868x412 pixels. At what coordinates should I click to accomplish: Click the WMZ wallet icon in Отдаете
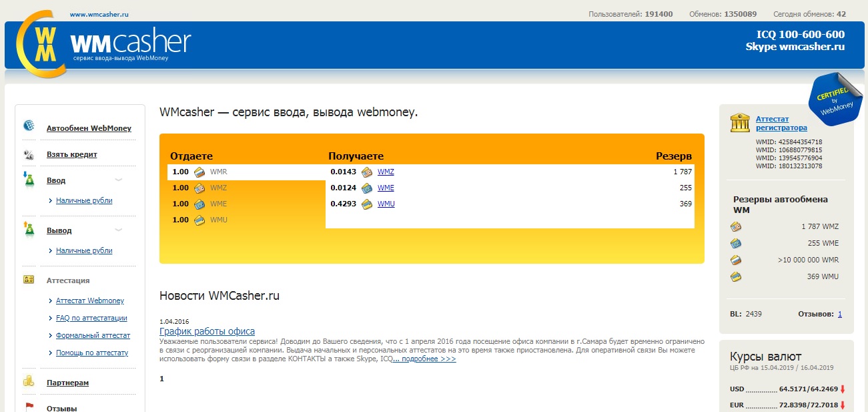(199, 188)
